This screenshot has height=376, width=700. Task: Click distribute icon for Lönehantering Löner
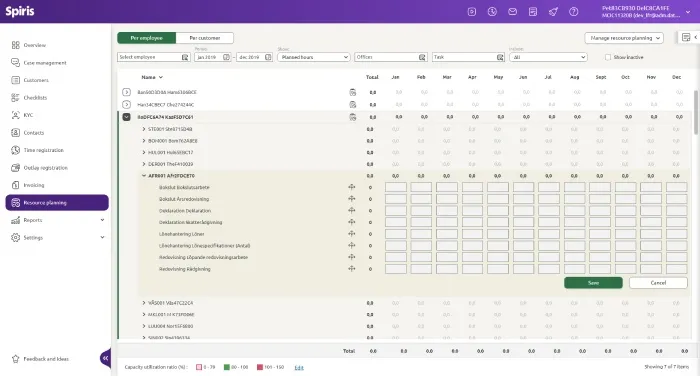[352, 234]
